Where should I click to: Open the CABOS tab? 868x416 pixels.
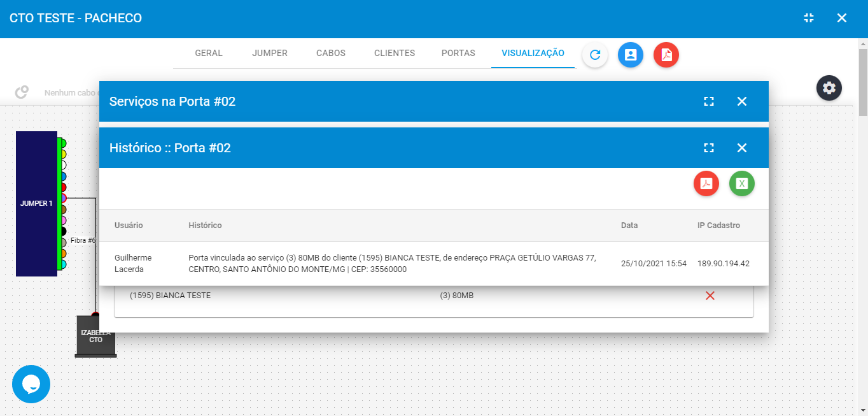tap(331, 53)
